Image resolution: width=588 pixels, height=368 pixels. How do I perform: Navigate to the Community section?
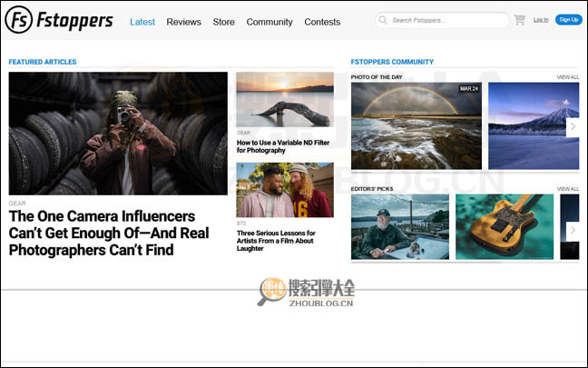[269, 22]
